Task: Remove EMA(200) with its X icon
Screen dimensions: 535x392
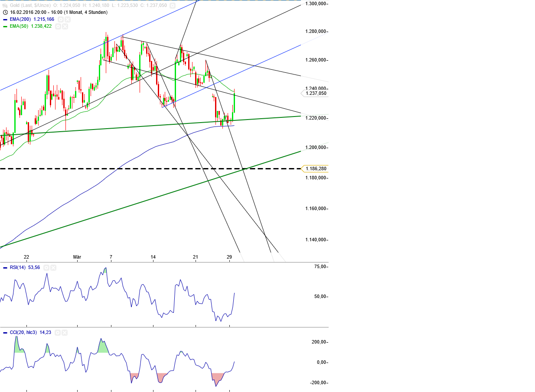Action: coord(68,19)
